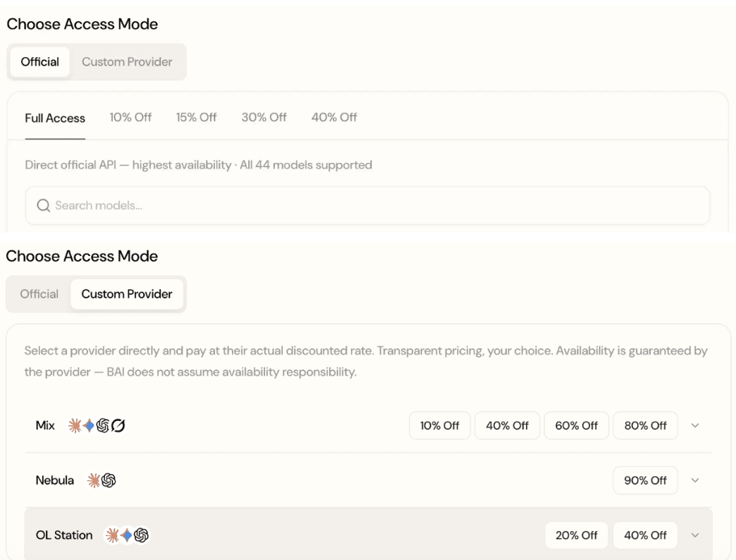Click the Claude starburst icon in OL Station row
The width and height of the screenshot is (736, 560).
[x=112, y=535]
